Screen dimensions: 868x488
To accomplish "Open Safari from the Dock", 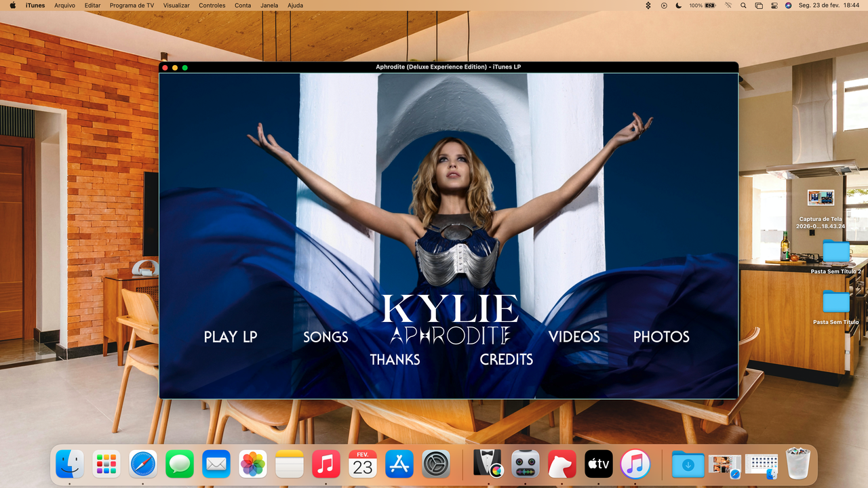I will [x=143, y=464].
